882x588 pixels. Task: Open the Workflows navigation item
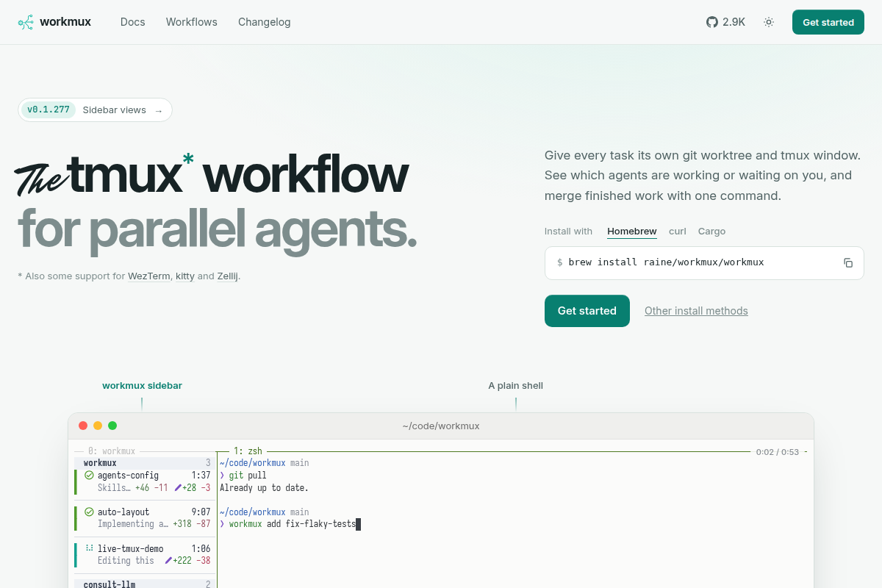point(192,22)
